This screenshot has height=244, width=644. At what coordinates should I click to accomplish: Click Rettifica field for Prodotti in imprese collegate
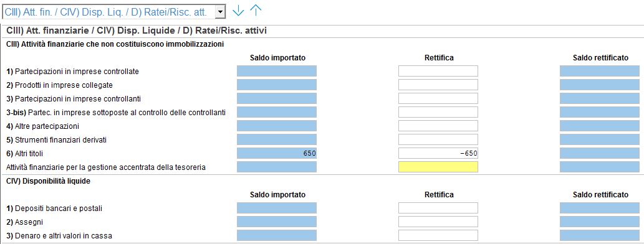(x=438, y=85)
